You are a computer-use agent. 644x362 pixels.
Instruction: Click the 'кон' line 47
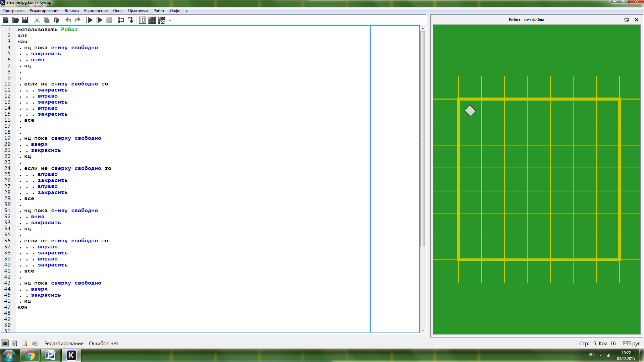(x=22, y=307)
